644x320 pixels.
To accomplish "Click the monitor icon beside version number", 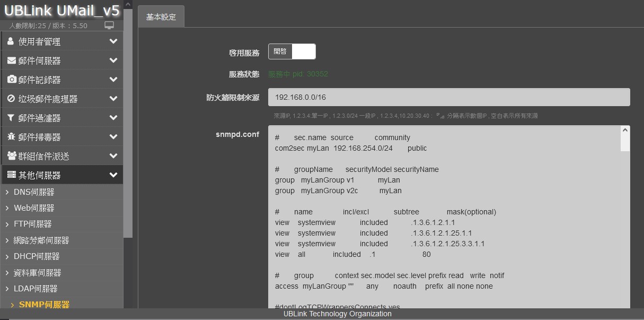I will 109,25.
